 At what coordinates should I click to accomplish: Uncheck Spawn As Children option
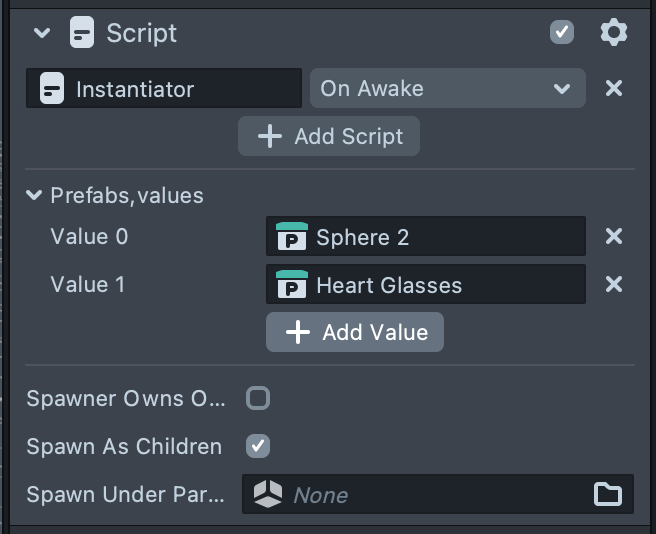[x=258, y=446]
